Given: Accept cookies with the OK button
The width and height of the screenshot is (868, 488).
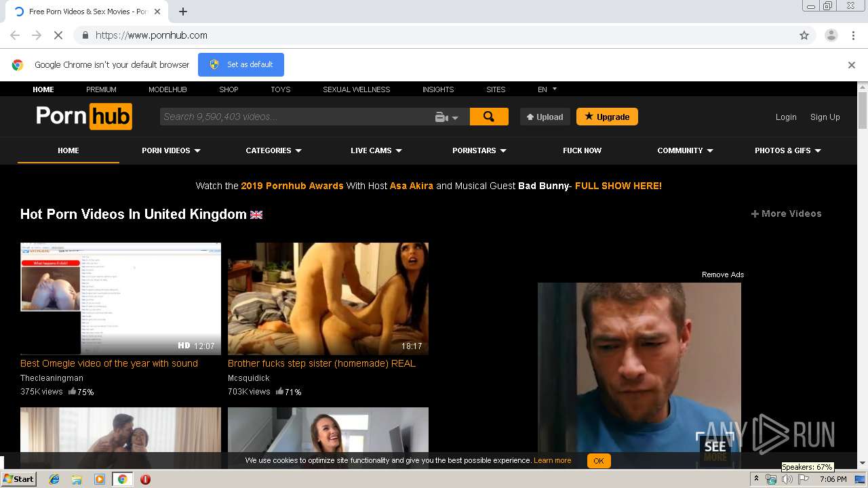Looking at the screenshot, I should tap(599, 461).
